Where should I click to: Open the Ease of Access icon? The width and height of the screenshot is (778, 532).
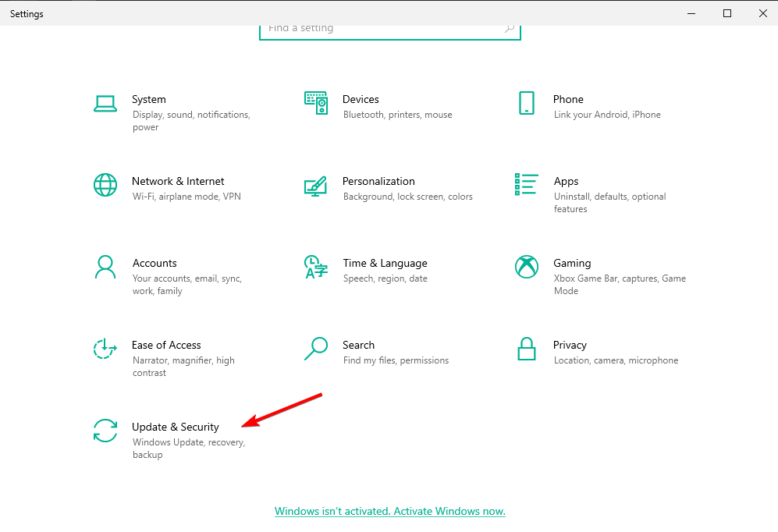tap(105, 349)
